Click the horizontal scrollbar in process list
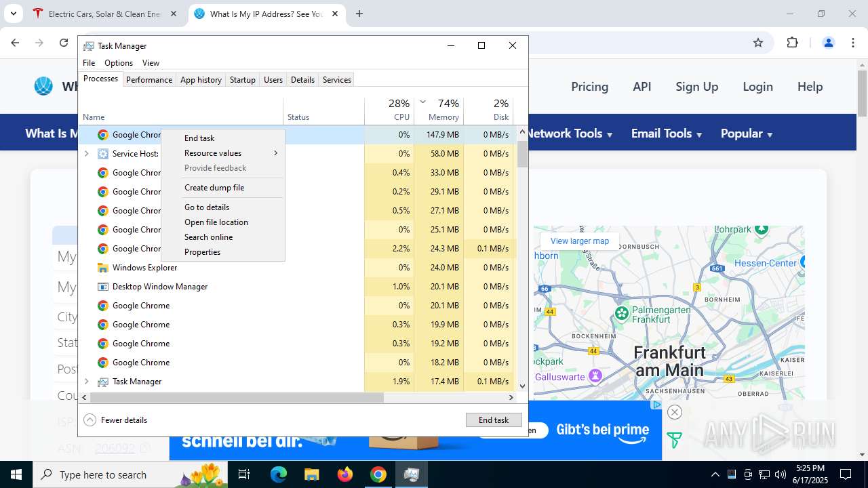Screen dimensions: 868x488 pos(237,397)
